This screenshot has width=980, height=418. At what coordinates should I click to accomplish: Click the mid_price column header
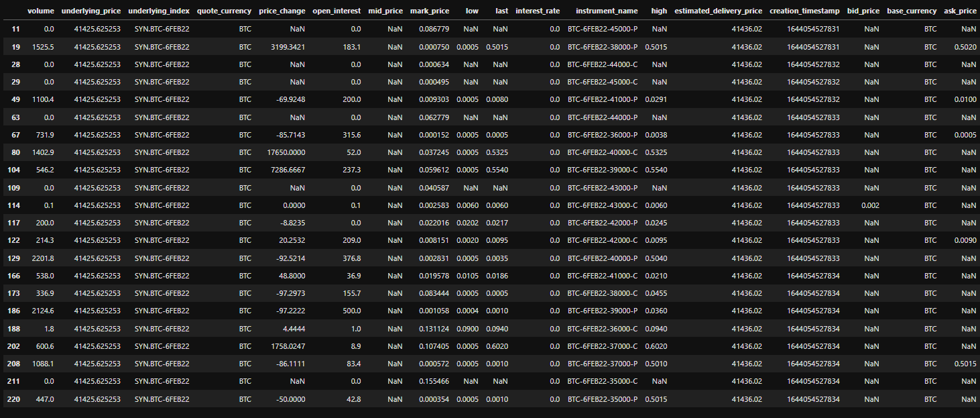pos(385,11)
